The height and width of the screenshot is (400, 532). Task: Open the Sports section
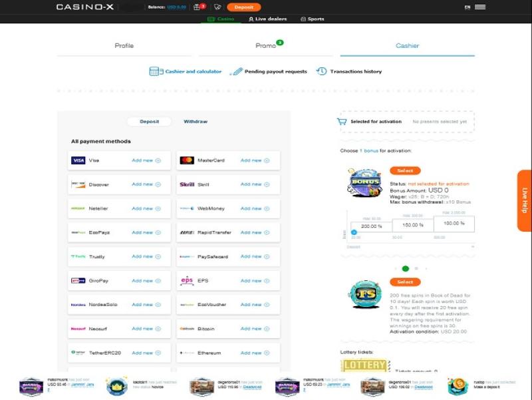point(313,19)
